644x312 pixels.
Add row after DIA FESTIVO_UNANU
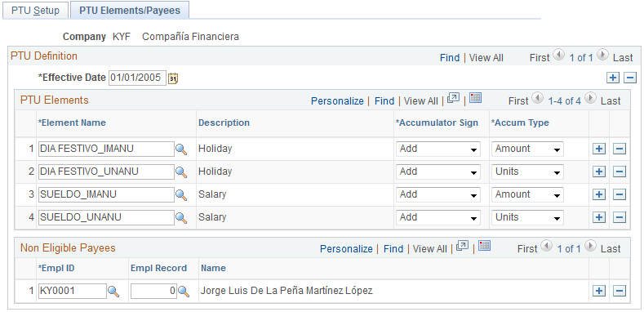pos(599,172)
